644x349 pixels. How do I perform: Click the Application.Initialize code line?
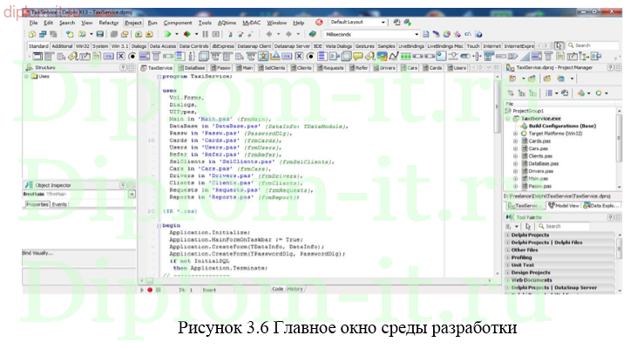pyautogui.click(x=209, y=233)
